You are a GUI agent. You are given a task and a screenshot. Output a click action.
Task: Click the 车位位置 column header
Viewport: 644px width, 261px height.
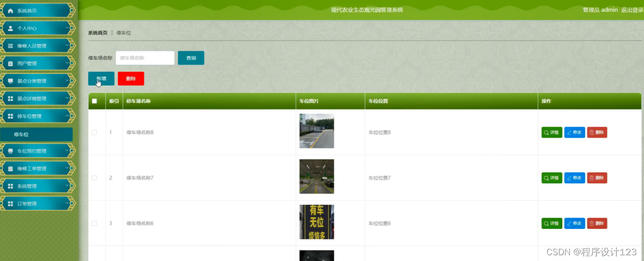click(378, 101)
